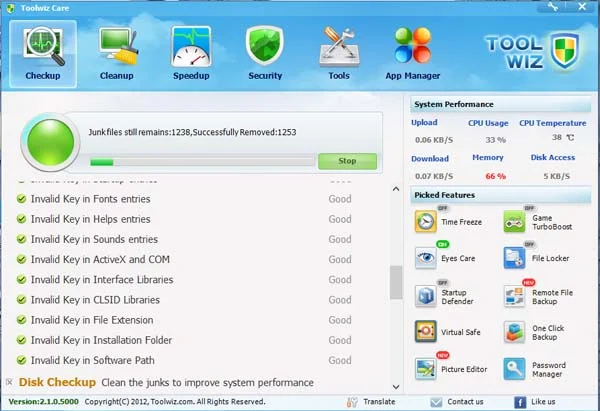Click the junk removal progress bar

click(x=202, y=162)
